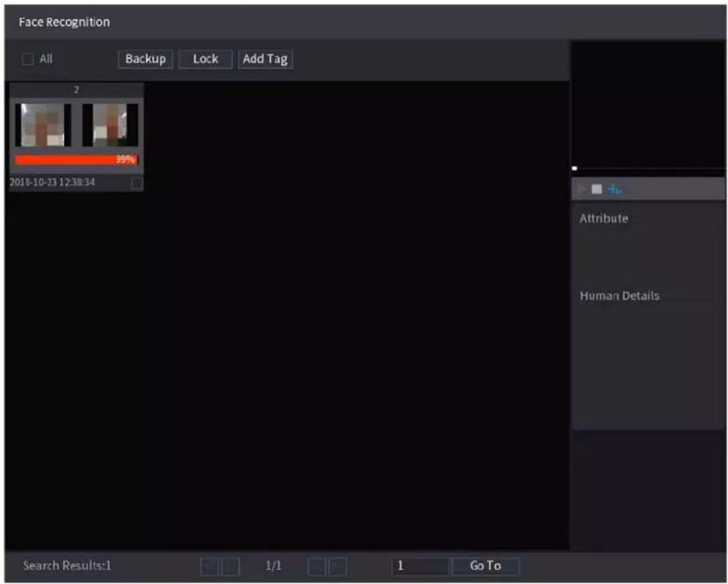Image resolution: width=728 pixels, height=584 pixels.
Task: Click the Add Tag button
Action: tap(265, 59)
